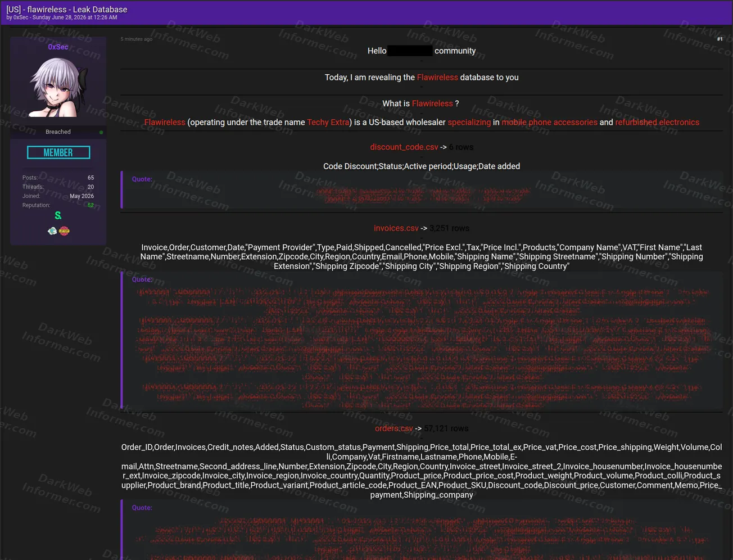Click 'Flawireless' in the 'What is Flawireless ?' line
Screen dimensions: 733x560
pos(432,103)
